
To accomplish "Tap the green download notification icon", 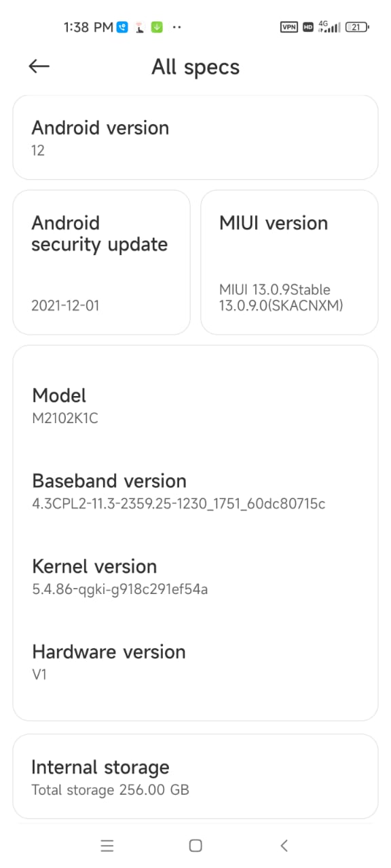I will pos(157,27).
